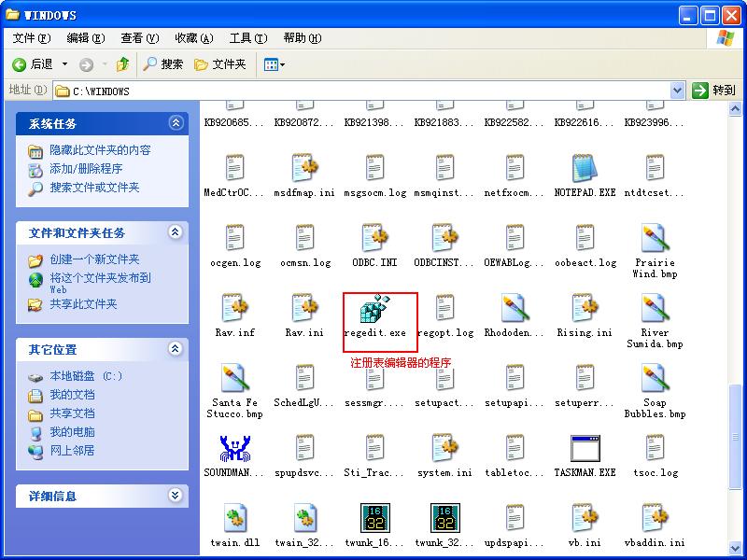Image resolution: width=747 pixels, height=560 pixels.
Task: Click the Forward navigation arrow
Action: (x=86, y=64)
